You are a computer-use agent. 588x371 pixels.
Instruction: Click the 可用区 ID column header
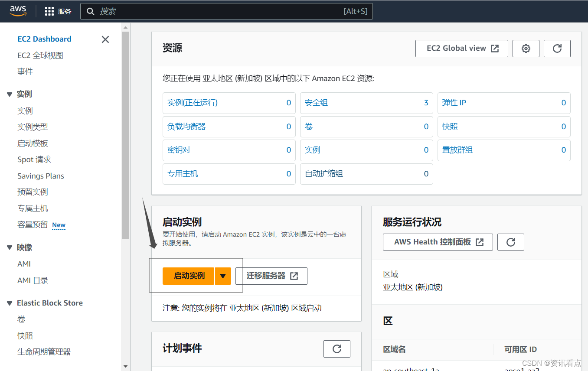520,349
